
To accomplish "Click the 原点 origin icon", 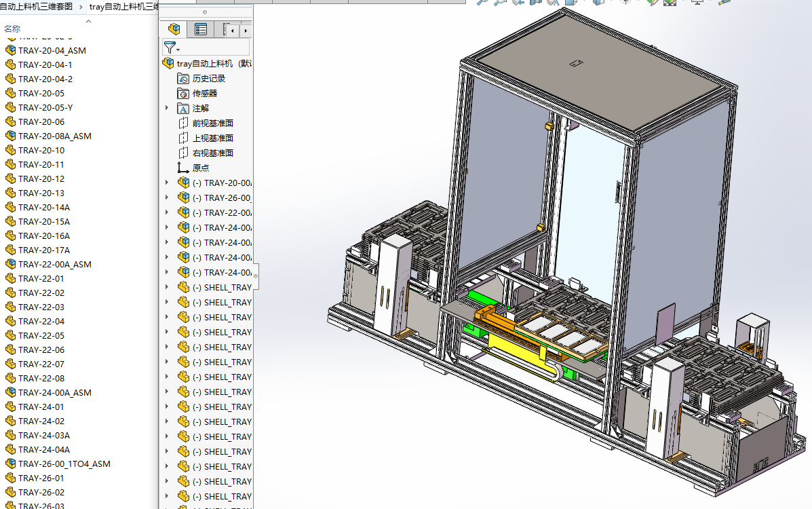I will tap(183, 168).
